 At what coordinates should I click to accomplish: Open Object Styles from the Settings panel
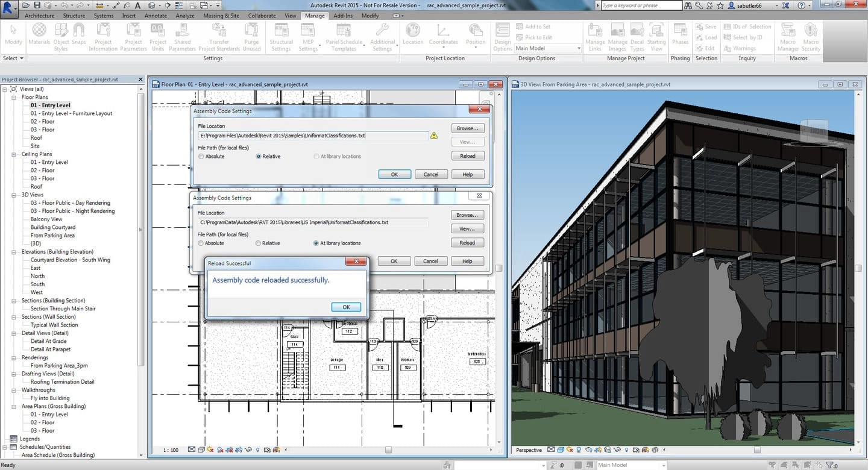click(61, 36)
